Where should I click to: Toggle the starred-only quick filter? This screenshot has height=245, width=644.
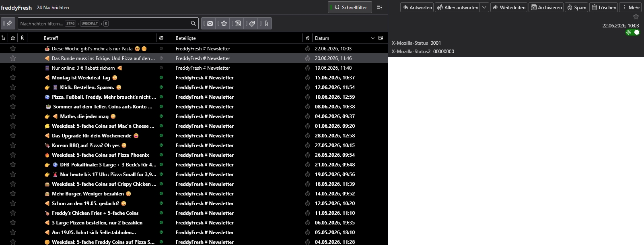[x=222, y=23]
